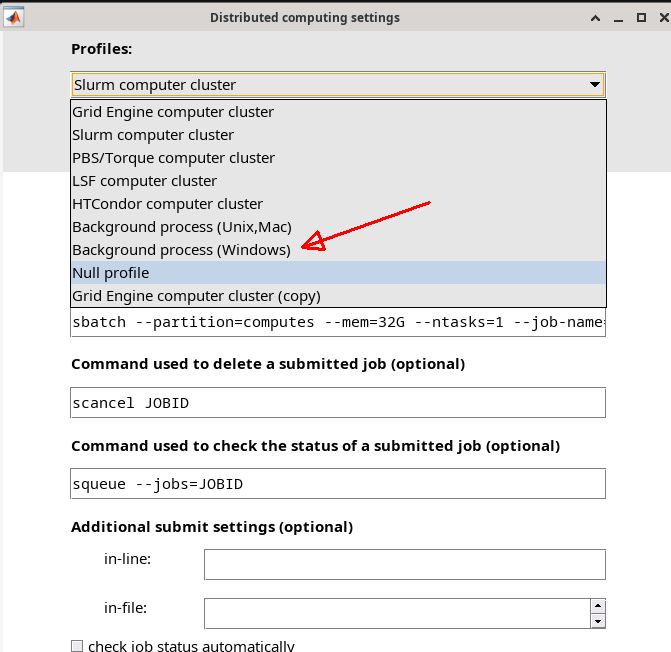Focus the in-line submit settings field
The image size is (671, 652).
(x=404, y=564)
